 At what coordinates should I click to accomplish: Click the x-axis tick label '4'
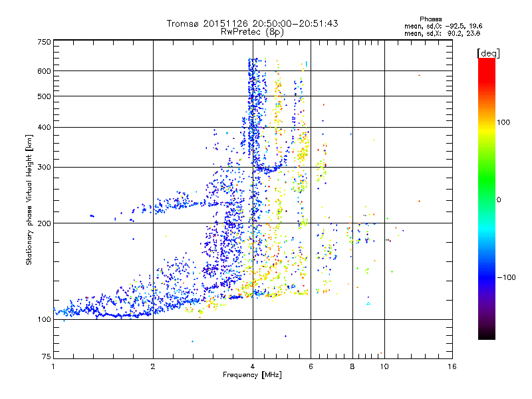[x=253, y=366]
